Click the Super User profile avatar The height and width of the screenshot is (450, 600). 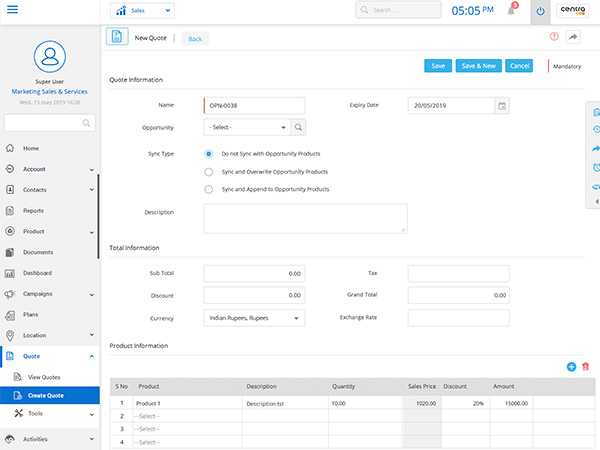click(50, 57)
